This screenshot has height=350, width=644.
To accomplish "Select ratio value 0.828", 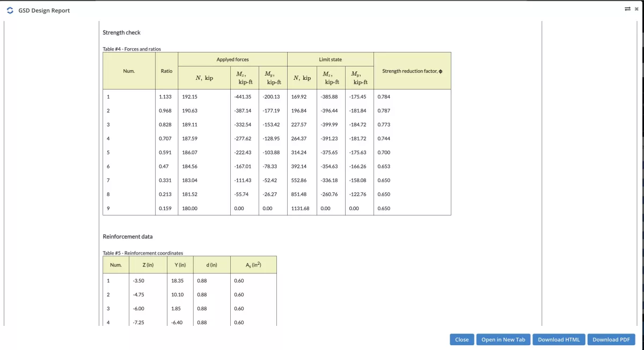I will coord(165,124).
